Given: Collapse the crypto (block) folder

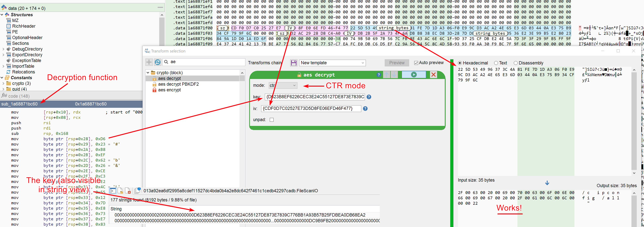Looking at the screenshot, I should 148,73.
